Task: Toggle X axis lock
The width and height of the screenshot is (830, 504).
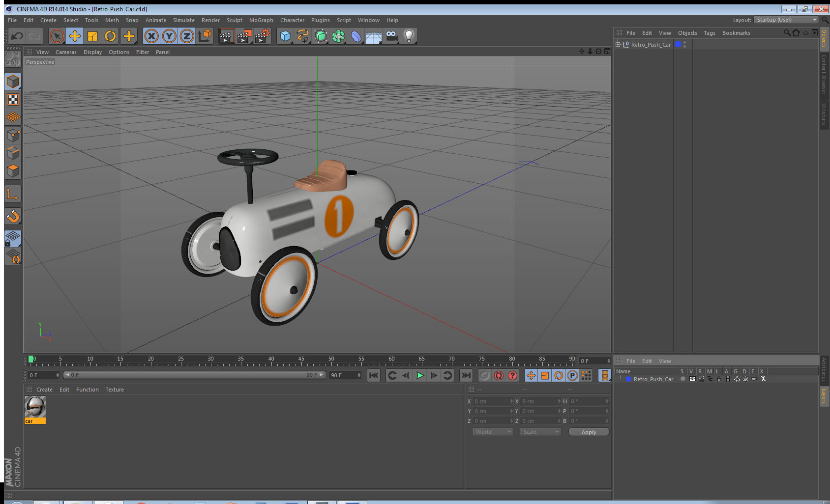Action: tap(151, 36)
